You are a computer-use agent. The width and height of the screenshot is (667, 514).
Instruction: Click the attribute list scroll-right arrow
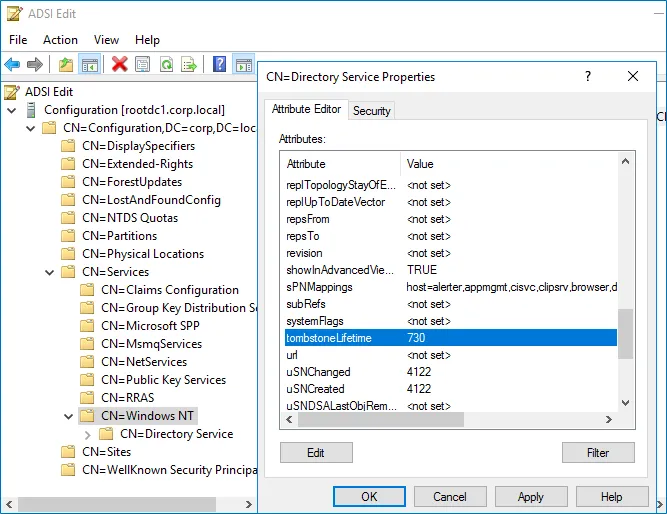pos(609,420)
